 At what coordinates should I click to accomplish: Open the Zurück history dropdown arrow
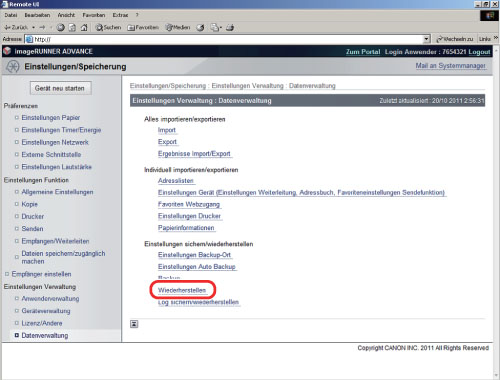pyautogui.click(x=33, y=28)
